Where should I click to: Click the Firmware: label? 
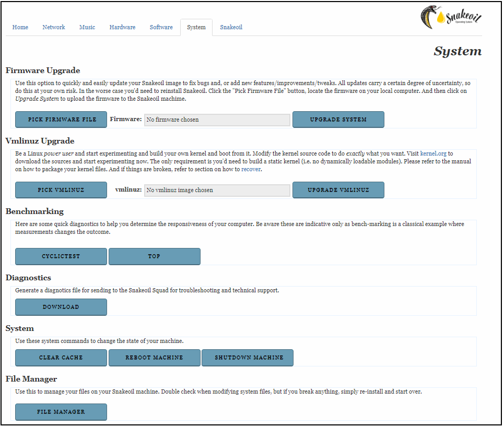[x=126, y=119]
